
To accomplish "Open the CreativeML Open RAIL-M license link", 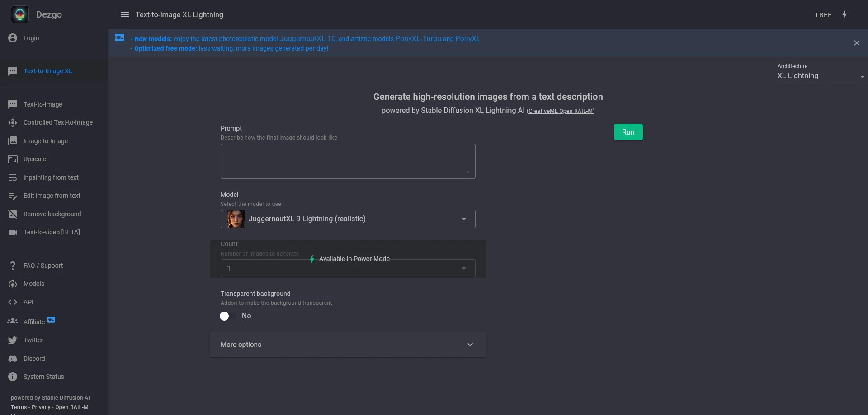I will 561,111.
